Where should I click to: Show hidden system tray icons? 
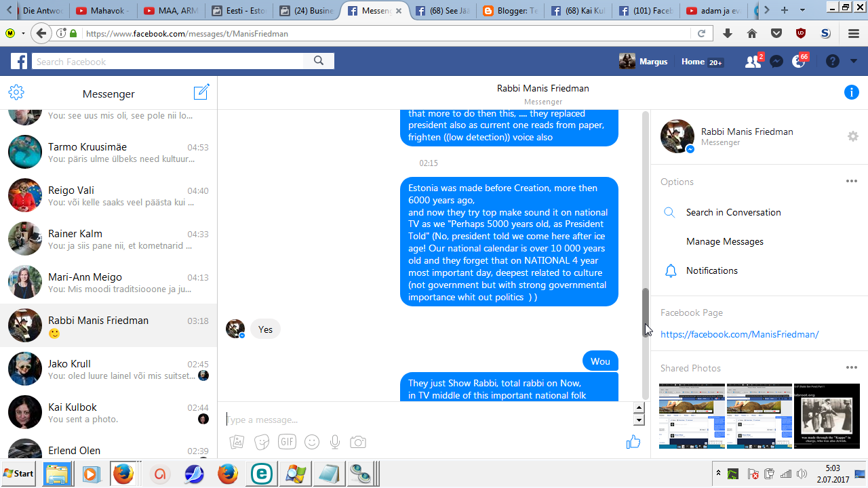click(x=718, y=473)
